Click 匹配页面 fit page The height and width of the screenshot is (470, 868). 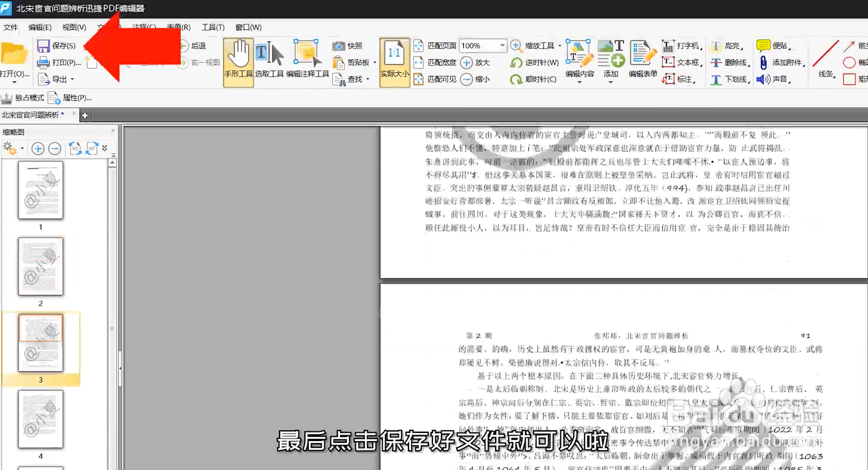[435, 46]
